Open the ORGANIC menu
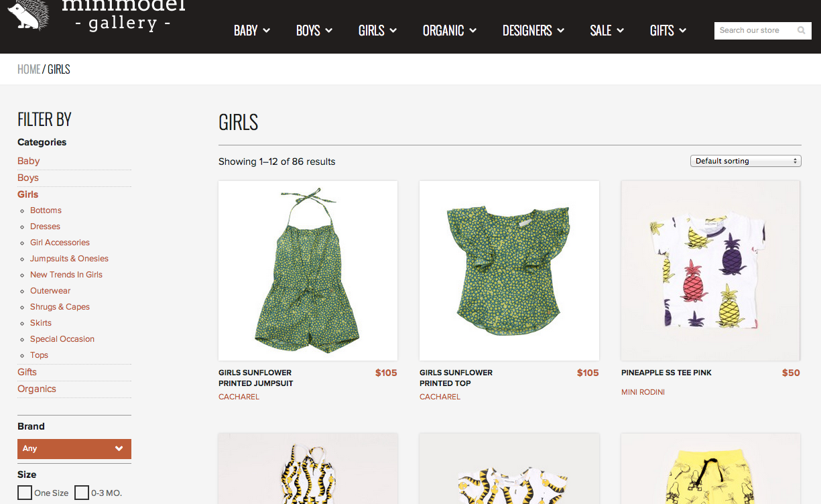This screenshot has height=504, width=821. pyautogui.click(x=450, y=30)
